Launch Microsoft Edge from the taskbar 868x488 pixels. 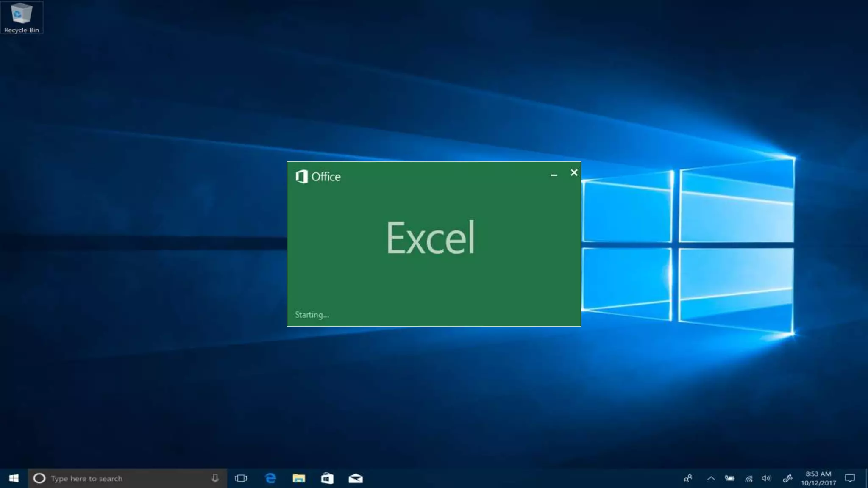(270, 478)
